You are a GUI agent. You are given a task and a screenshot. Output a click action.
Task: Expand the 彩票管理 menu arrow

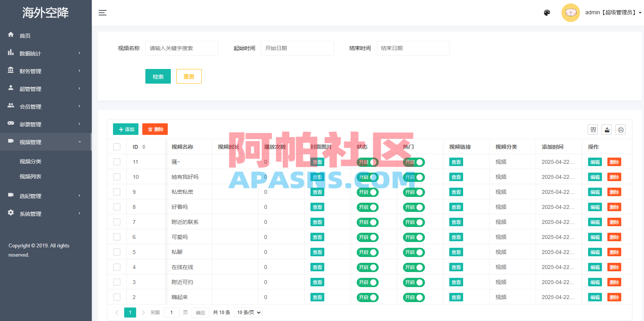(79, 124)
